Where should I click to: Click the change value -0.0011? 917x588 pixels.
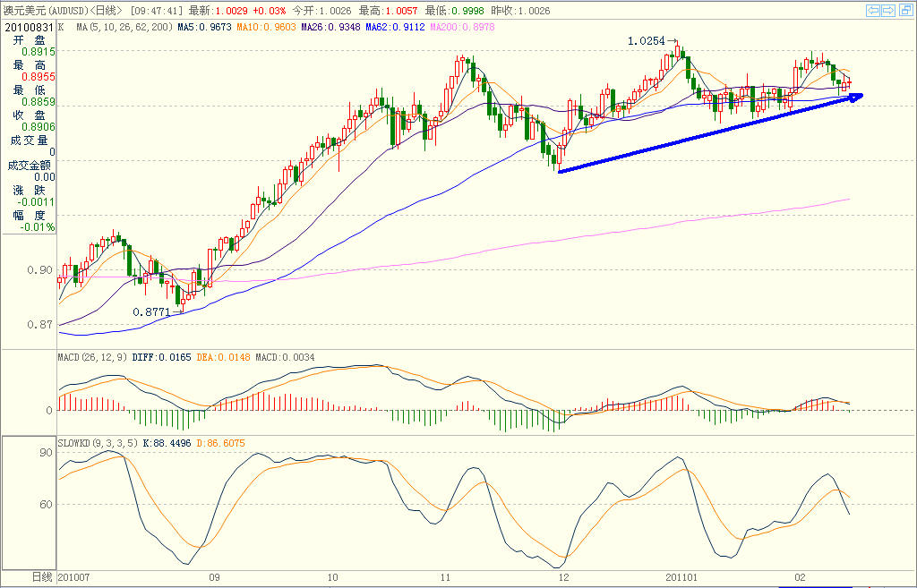coord(36,202)
